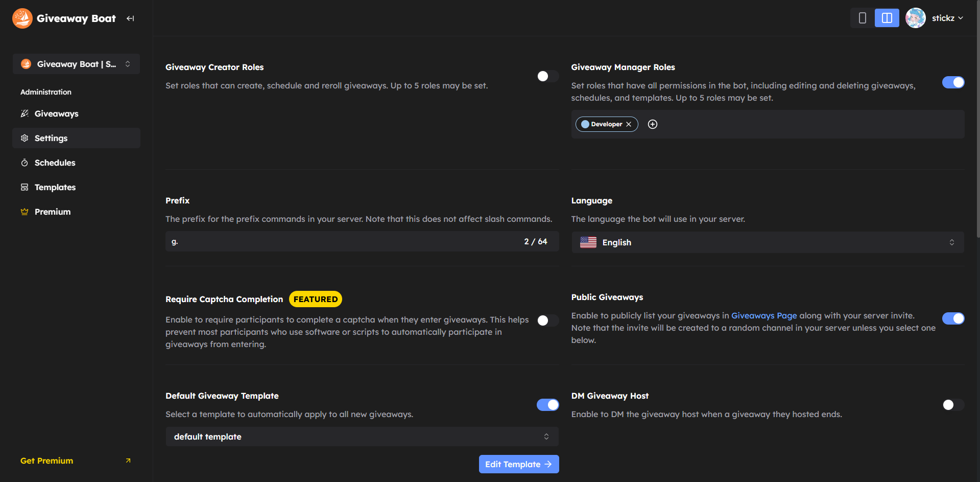980x482 pixels.
Task: Click the Giveaway Manager Roles heading
Action: pyautogui.click(x=623, y=67)
